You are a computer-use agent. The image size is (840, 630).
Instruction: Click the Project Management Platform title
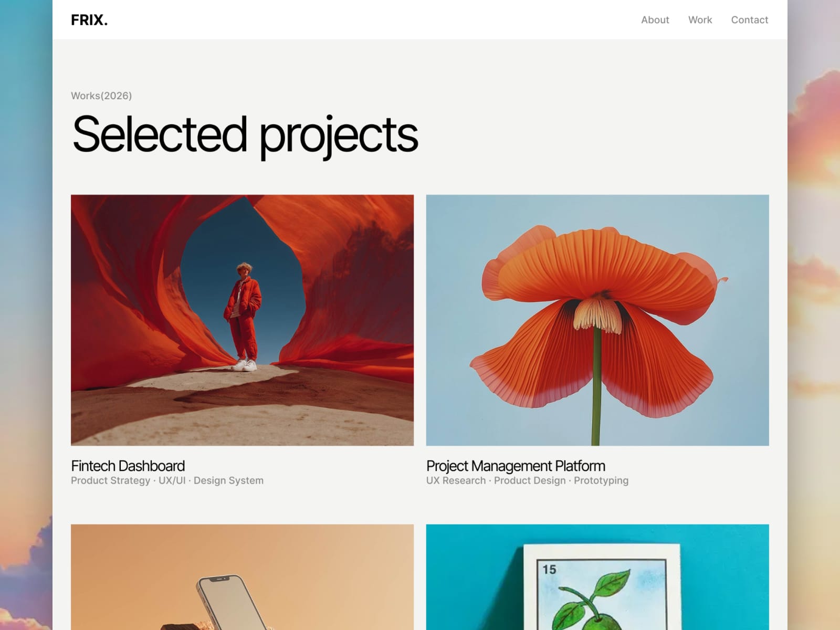tap(516, 466)
